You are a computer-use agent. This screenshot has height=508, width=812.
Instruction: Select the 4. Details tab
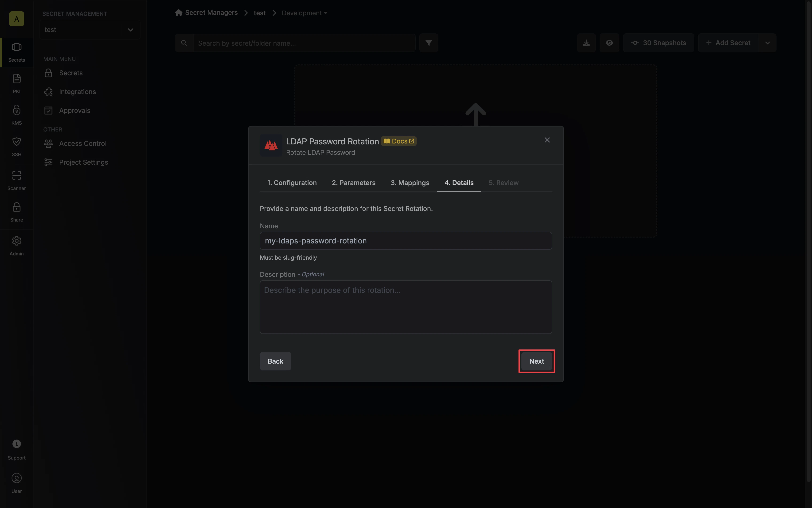coord(459,183)
